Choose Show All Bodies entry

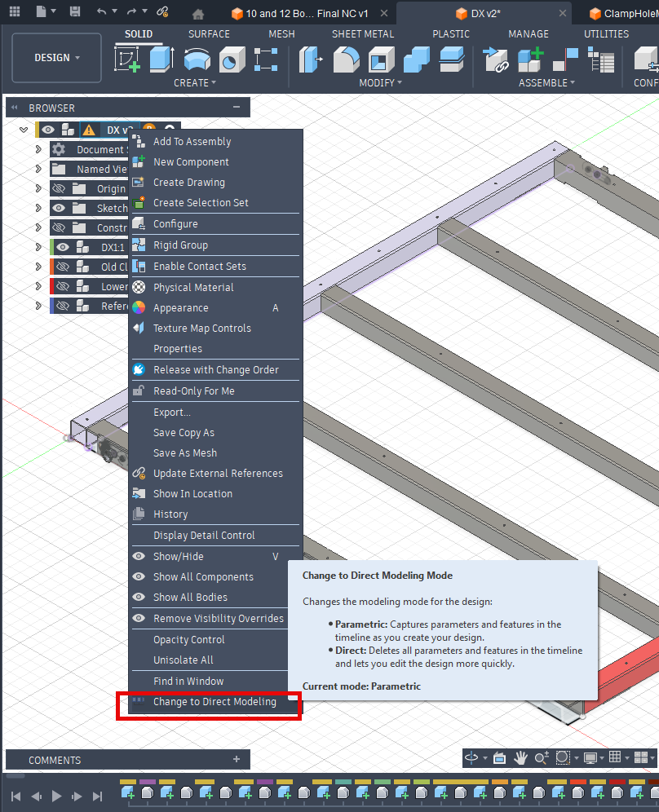(210, 597)
